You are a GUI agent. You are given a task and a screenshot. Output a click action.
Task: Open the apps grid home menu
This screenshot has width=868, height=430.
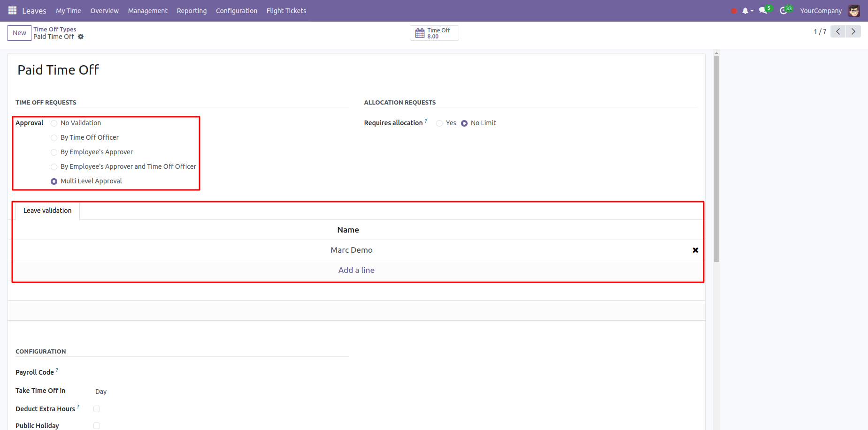point(12,10)
